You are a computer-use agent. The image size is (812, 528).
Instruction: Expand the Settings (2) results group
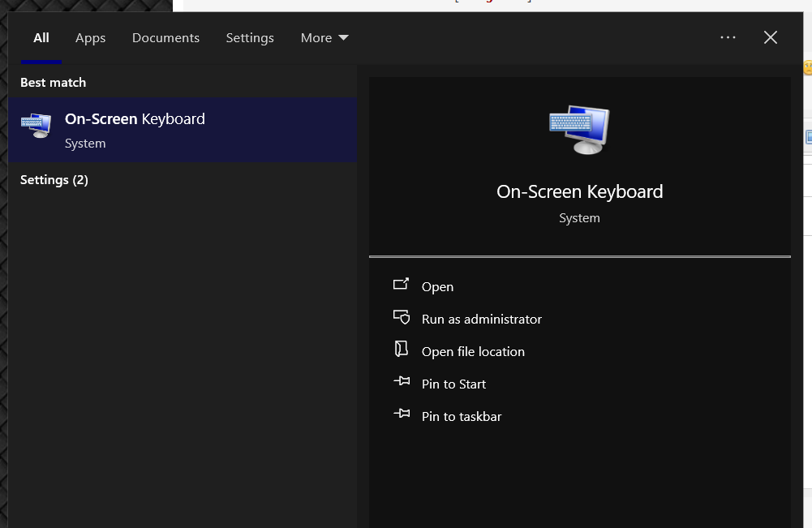[x=54, y=179]
